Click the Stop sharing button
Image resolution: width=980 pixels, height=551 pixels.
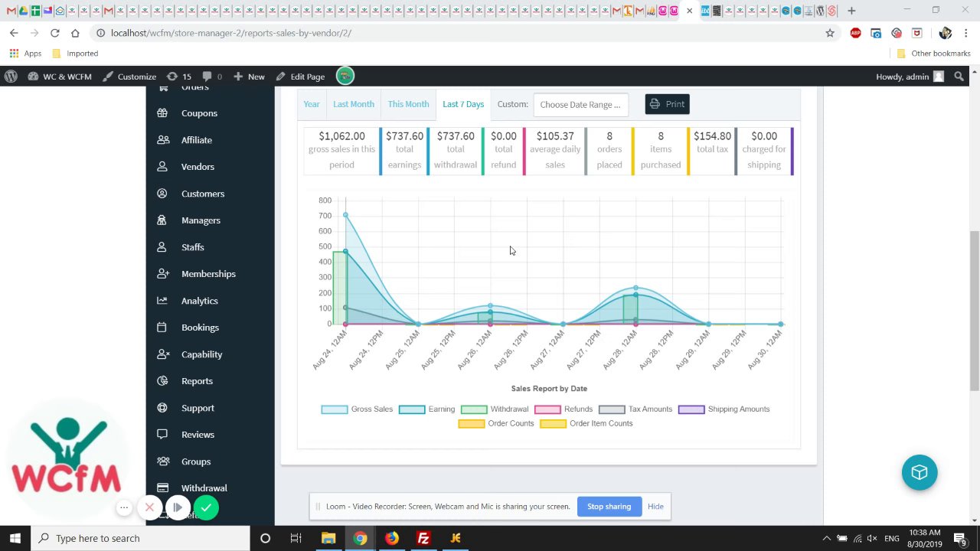[x=609, y=507]
